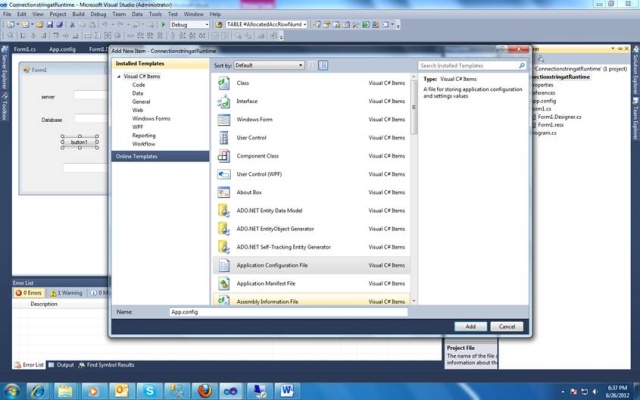Select the Assembly Information File icon
Screen dimensions: 640x400
coord(224,301)
